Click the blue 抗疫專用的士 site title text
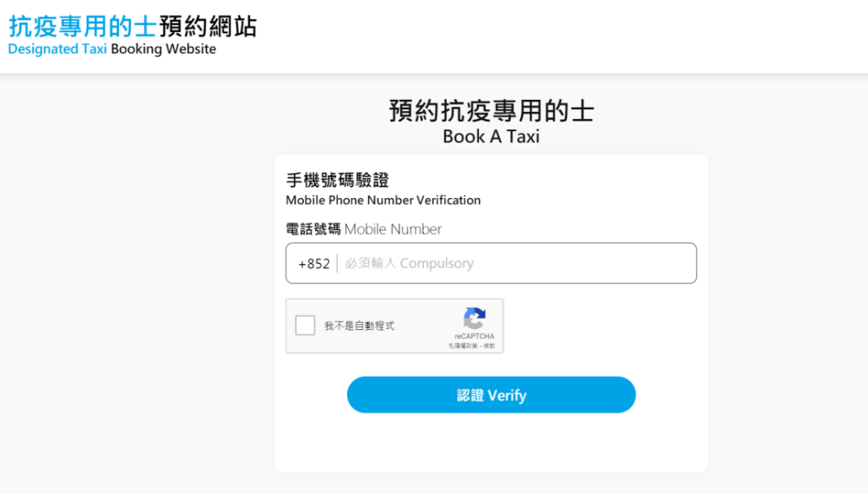 83,26
